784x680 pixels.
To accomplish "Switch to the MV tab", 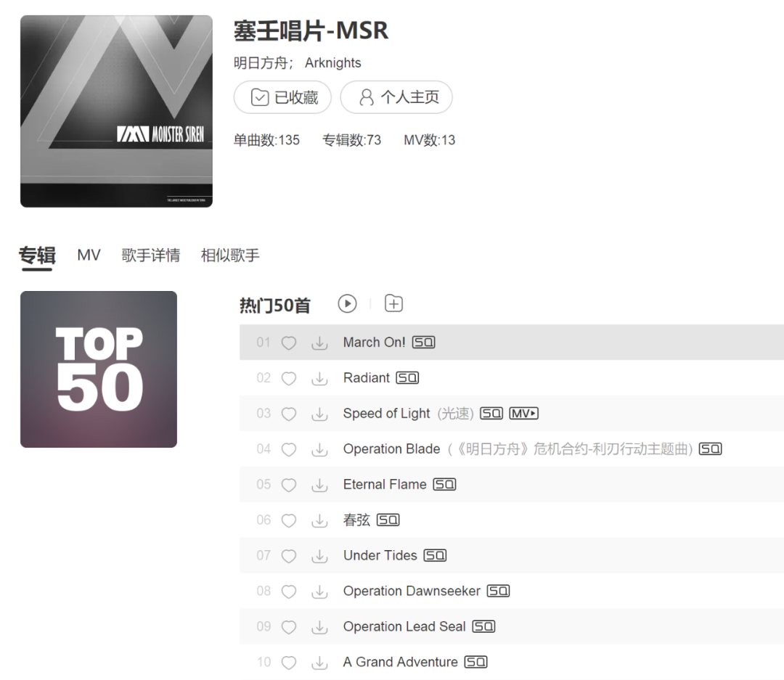I will [89, 255].
